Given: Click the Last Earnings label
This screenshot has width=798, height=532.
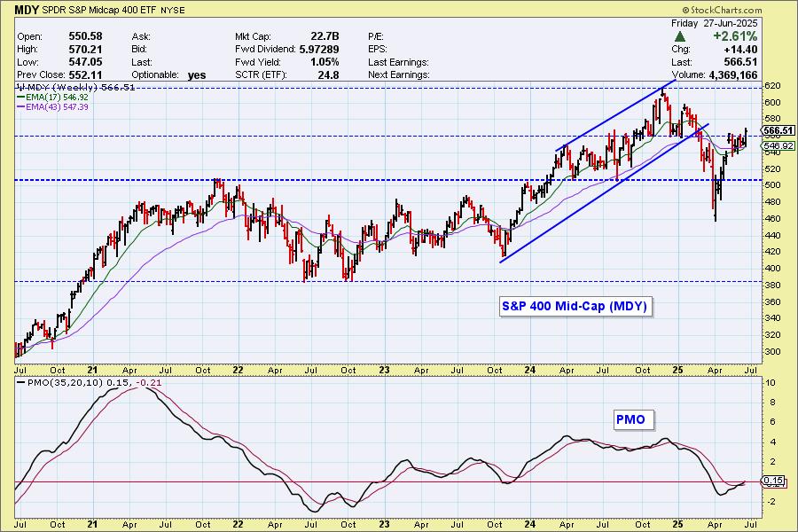Looking at the screenshot, I should (398, 62).
